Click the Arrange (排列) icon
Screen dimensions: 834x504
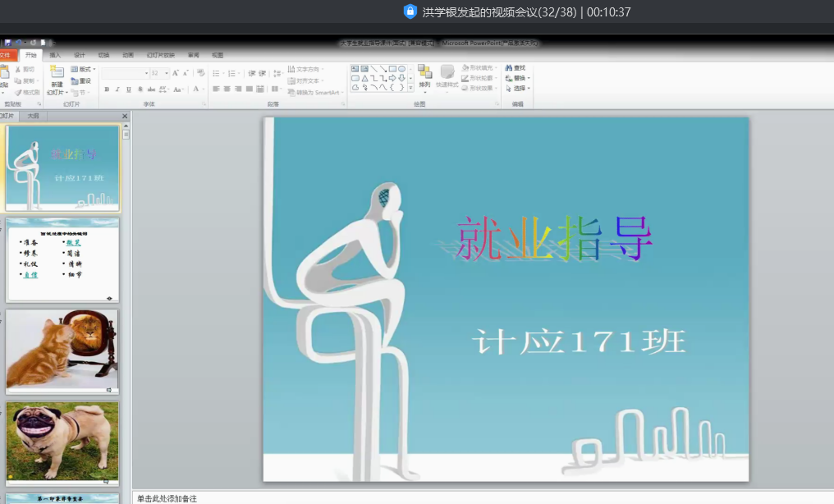pos(424,74)
